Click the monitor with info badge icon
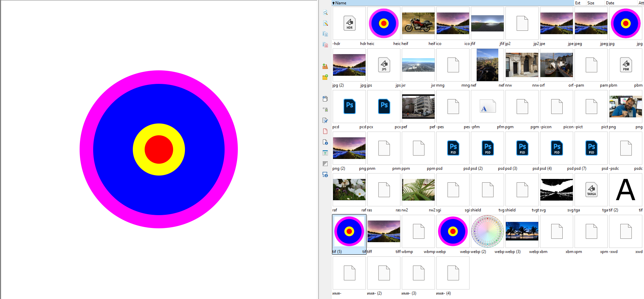 coord(325,175)
